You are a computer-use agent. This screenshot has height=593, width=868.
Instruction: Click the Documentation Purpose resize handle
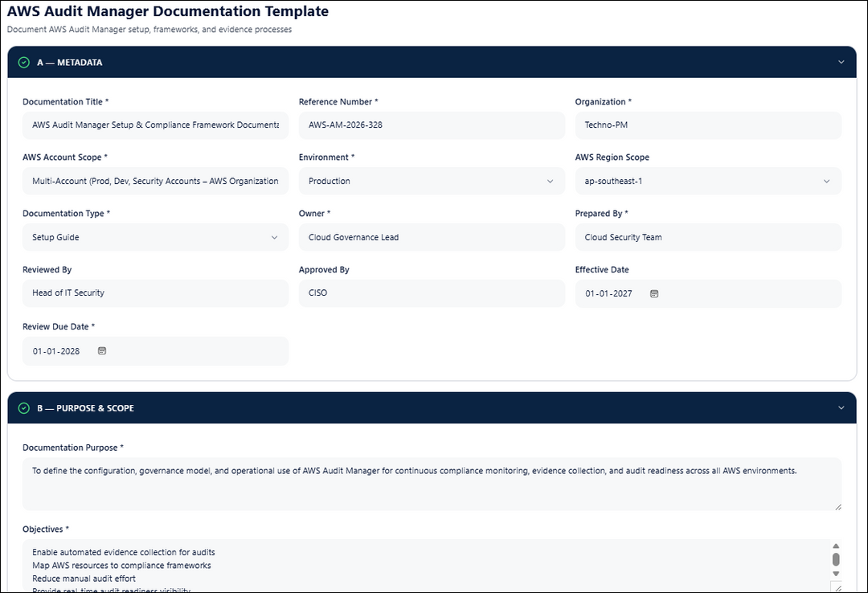[837, 507]
